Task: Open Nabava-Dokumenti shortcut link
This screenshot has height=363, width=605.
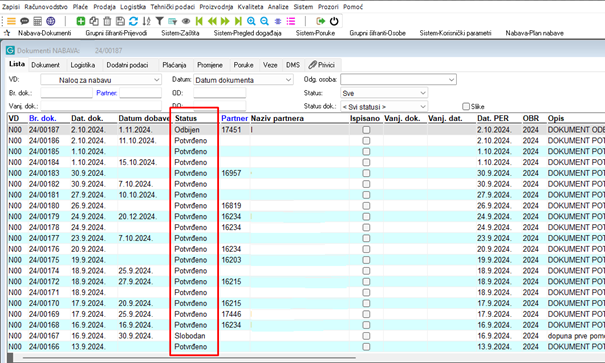Action: [44, 33]
